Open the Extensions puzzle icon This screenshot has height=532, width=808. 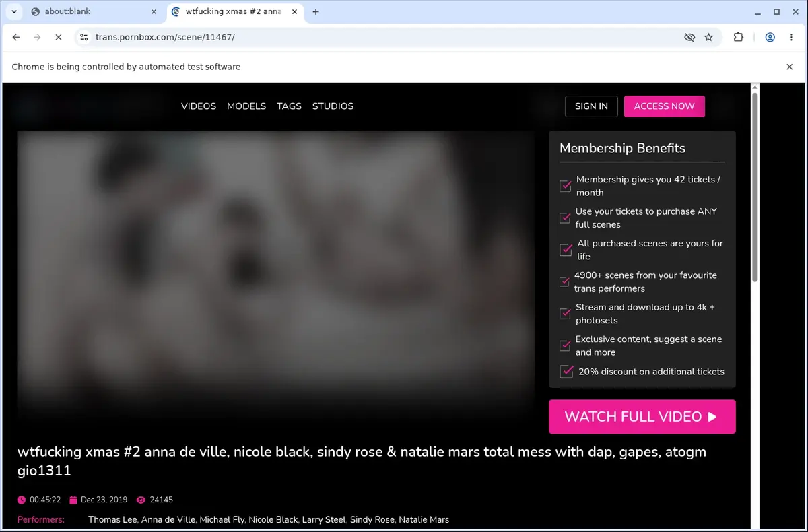point(739,37)
